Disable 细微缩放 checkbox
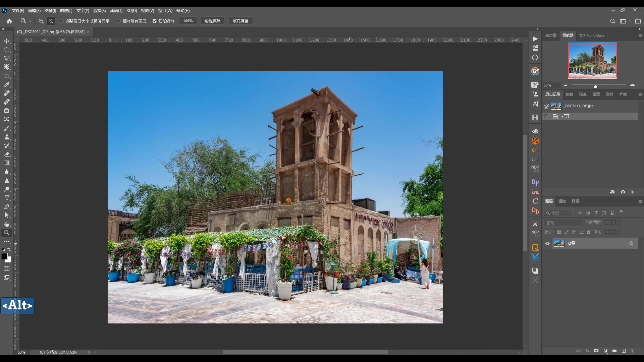 click(x=155, y=21)
